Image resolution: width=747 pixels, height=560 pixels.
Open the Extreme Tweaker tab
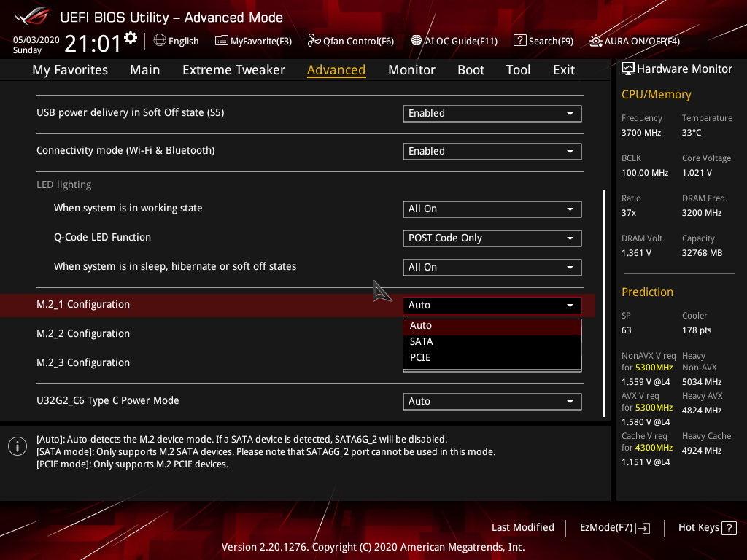(233, 70)
